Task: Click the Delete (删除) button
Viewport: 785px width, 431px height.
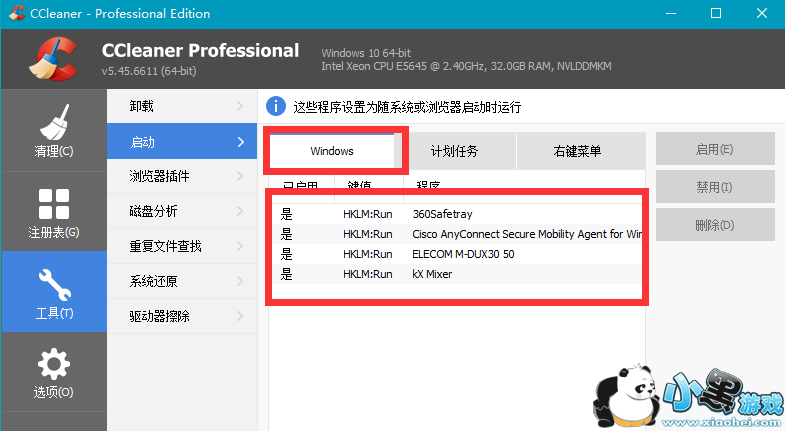Action: point(715,225)
